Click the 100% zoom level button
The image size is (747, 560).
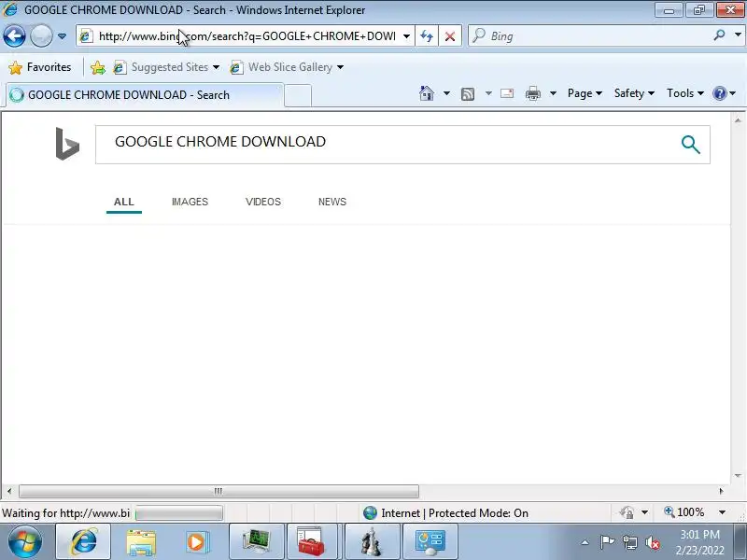(x=684, y=512)
